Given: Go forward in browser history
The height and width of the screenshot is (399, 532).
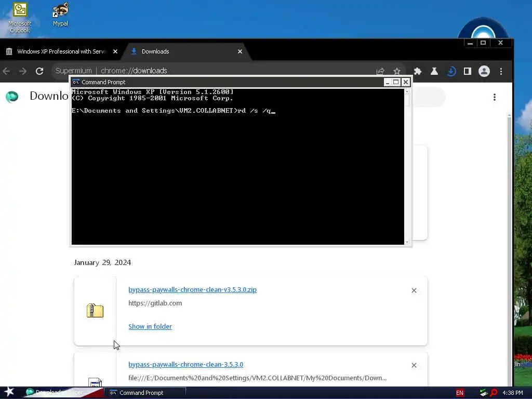Looking at the screenshot, I should tap(23, 71).
